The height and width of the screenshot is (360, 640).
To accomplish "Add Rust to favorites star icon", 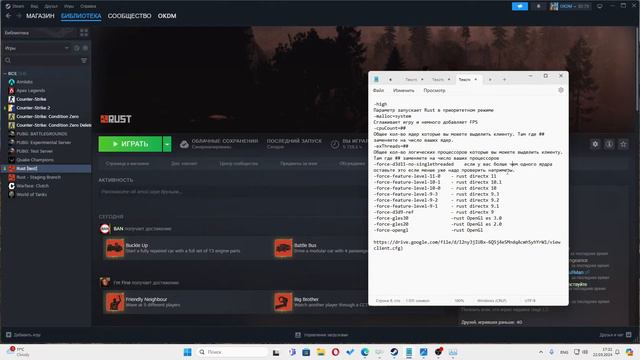I will [623, 144].
